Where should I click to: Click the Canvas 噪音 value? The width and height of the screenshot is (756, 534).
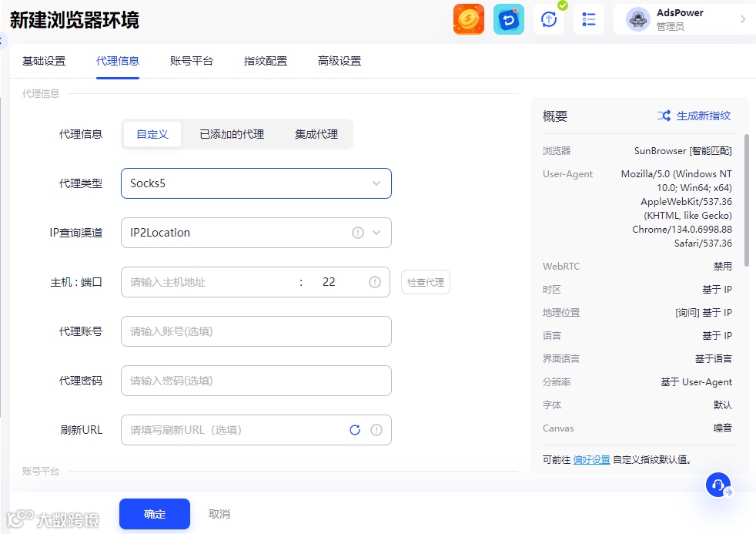(x=722, y=428)
